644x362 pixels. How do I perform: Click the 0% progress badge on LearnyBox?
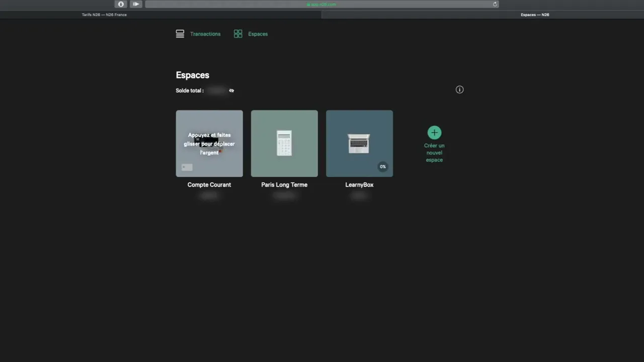click(383, 166)
